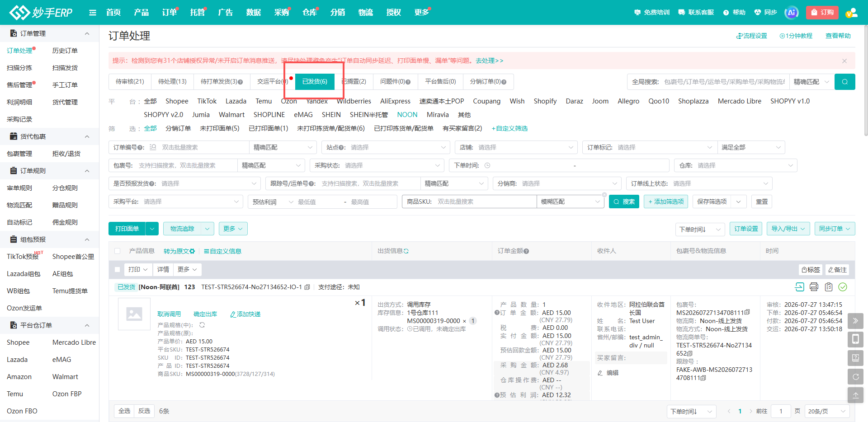
Task: Click the 标签 tag button
Action: (811, 270)
